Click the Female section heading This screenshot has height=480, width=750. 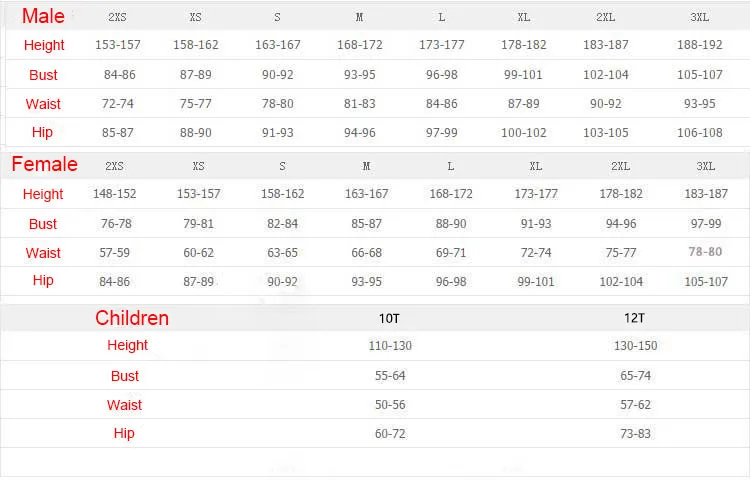(x=44, y=164)
